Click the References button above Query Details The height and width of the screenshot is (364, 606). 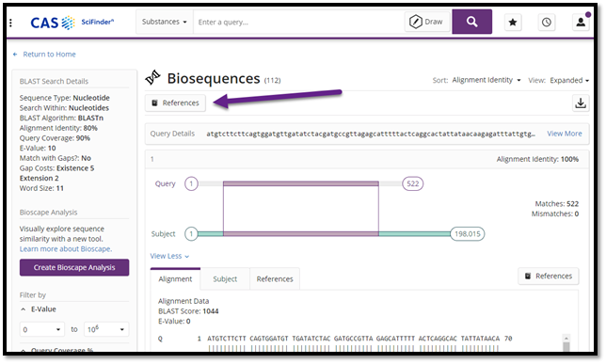175,103
